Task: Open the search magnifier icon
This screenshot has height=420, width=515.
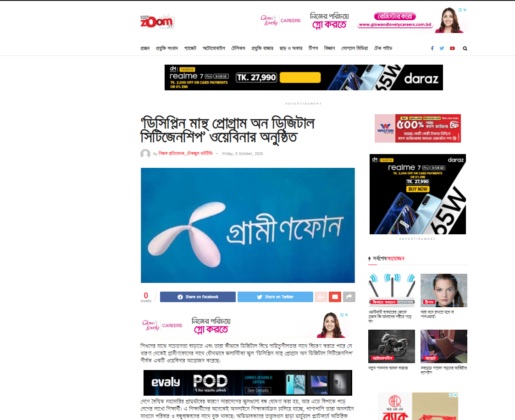Action: pos(465,48)
